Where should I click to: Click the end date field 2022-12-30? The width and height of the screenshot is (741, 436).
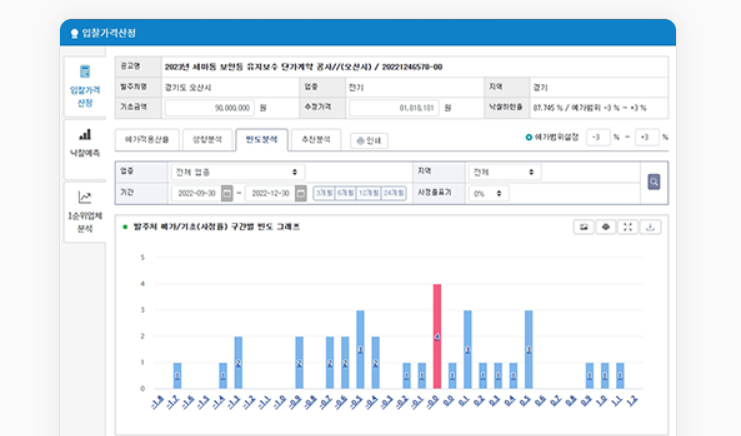(270, 193)
